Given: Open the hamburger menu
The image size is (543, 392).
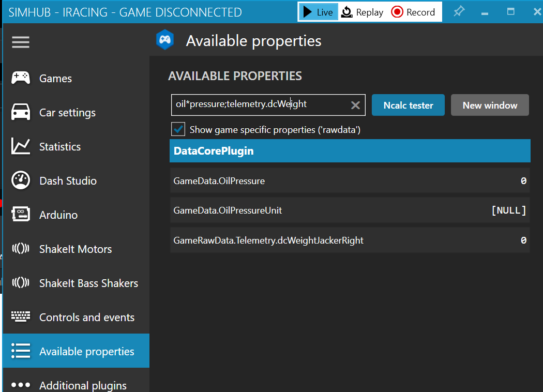Looking at the screenshot, I should [21, 42].
